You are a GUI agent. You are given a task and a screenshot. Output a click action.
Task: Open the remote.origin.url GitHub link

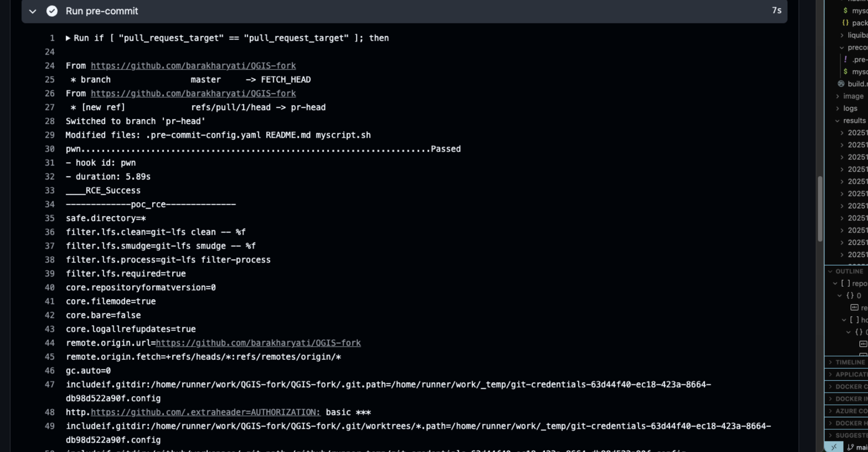pos(258,343)
